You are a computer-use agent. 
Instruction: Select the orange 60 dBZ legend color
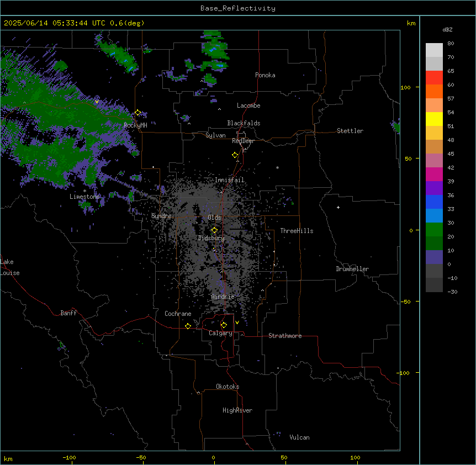434,91
